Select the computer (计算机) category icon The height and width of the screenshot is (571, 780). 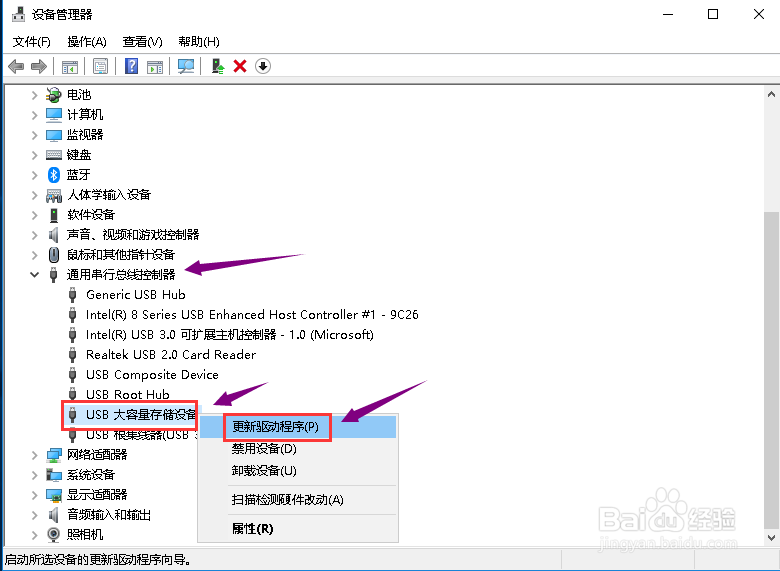(x=54, y=115)
